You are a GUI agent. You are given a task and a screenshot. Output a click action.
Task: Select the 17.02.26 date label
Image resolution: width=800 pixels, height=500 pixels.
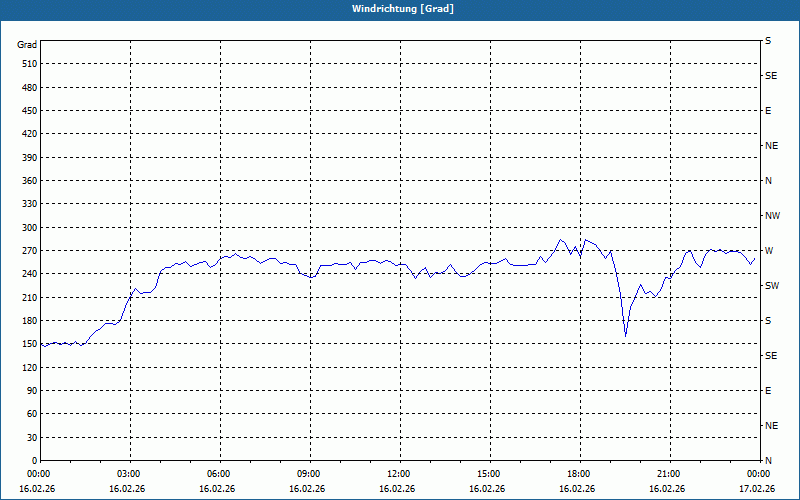(x=757, y=488)
